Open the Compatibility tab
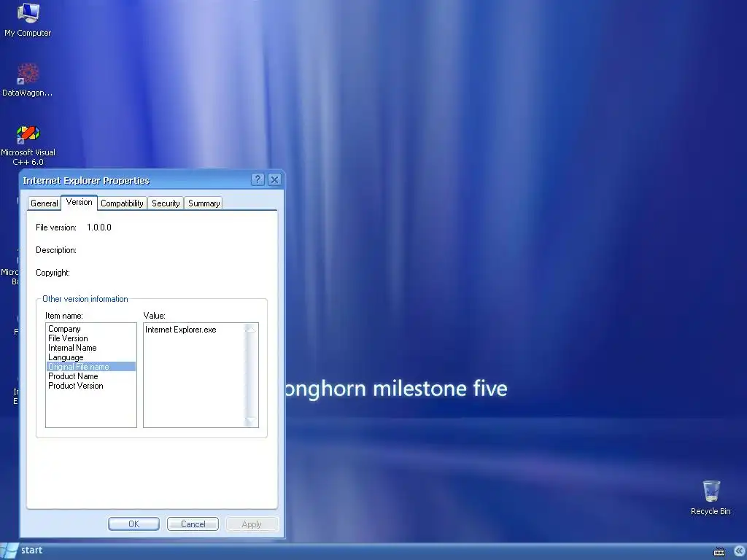The width and height of the screenshot is (747, 560). [x=122, y=203]
